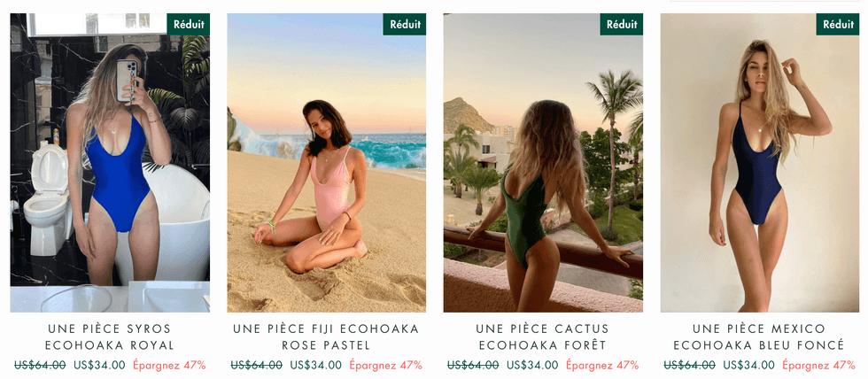Viewport: 868px width, 379px height.
Task: Click the crossed-out US$64.00 price under Fiji
Action: 256,365
